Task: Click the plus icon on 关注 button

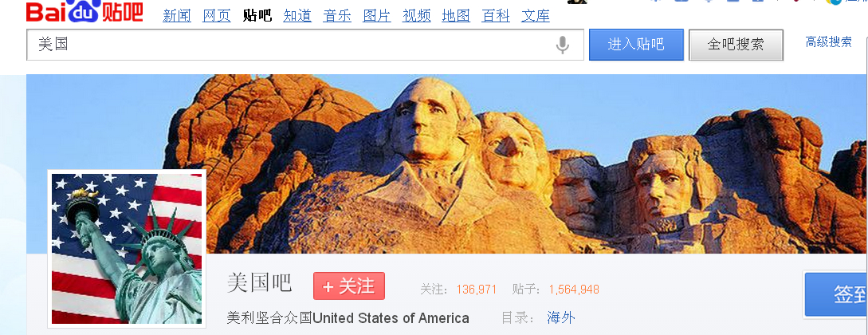Action: click(328, 287)
